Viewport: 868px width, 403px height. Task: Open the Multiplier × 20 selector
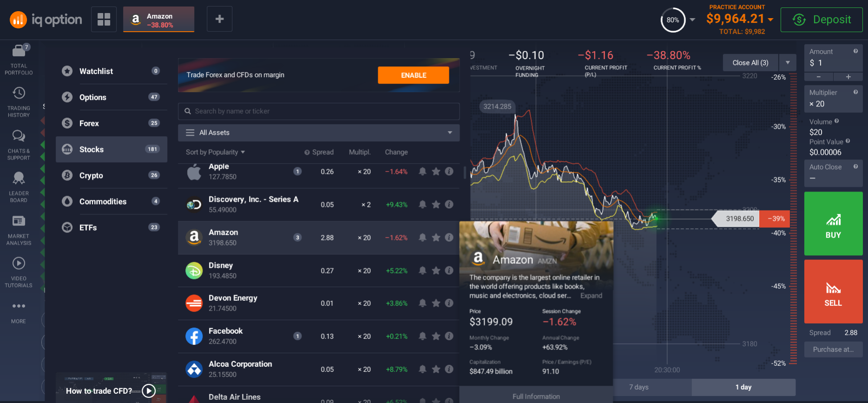(x=833, y=99)
